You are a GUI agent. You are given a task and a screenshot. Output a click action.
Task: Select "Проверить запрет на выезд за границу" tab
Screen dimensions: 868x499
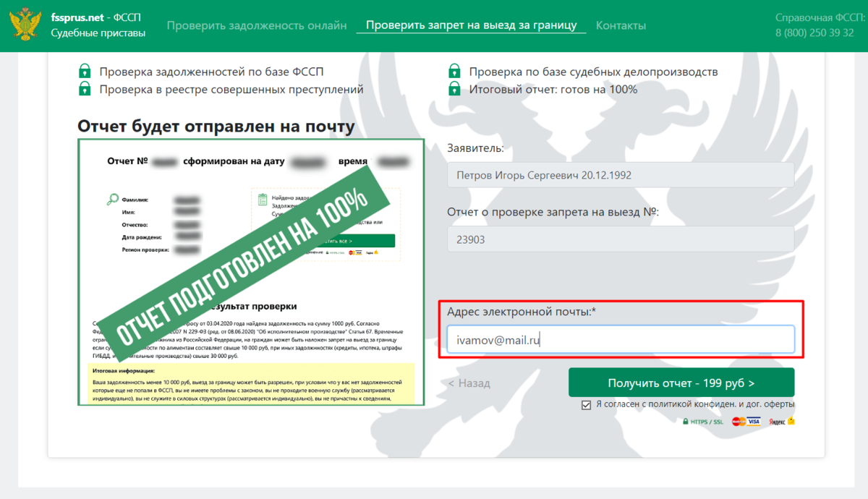[x=471, y=25]
